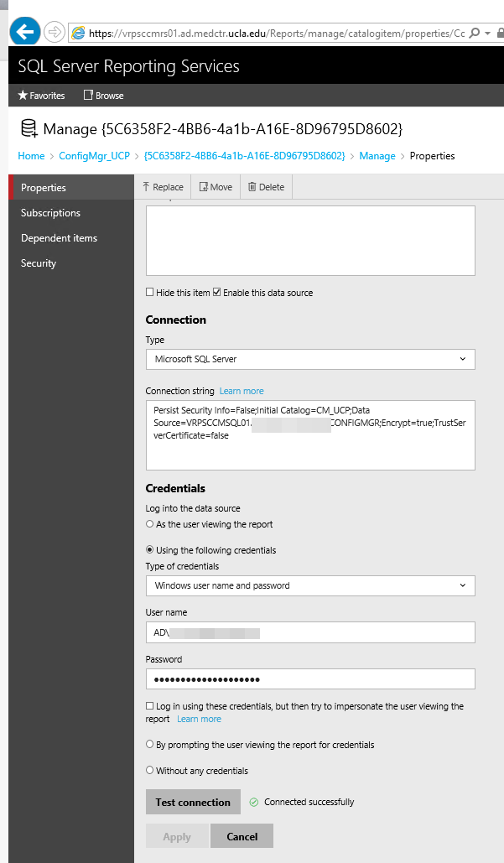Image resolution: width=504 pixels, height=863 pixels.
Task: Go back with browser back arrow
Action: click(x=25, y=32)
